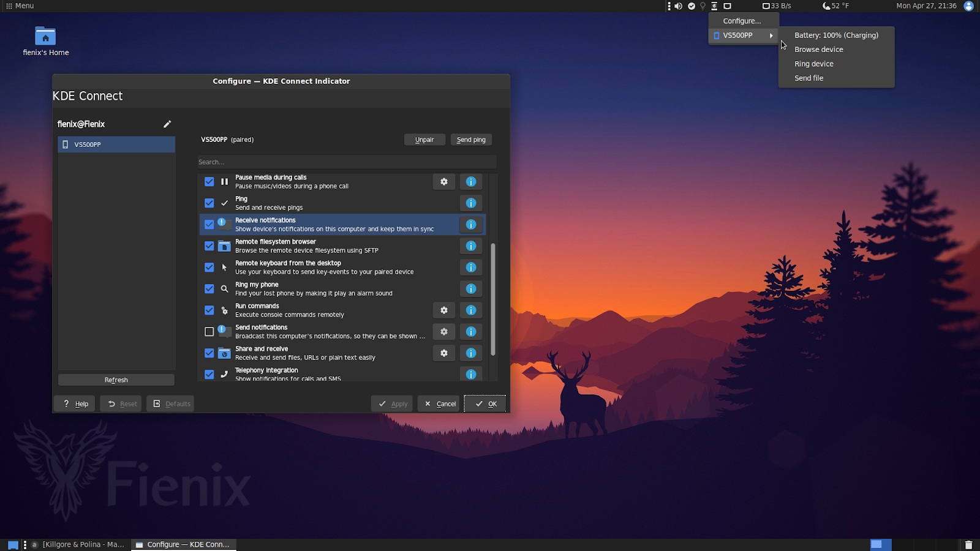The width and height of the screenshot is (980, 551).
Task: Click the pencil icon to rename fienix@Fienix
Action: [167, 124]
